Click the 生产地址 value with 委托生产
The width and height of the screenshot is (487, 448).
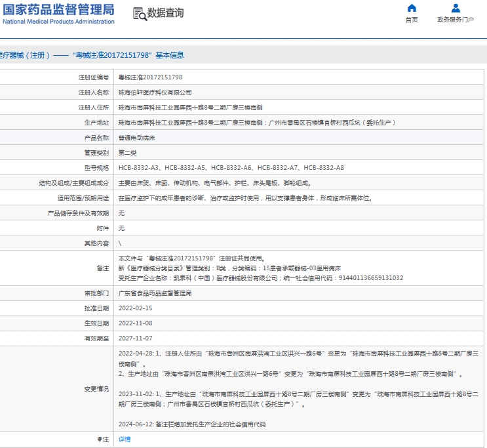point(257,123)
